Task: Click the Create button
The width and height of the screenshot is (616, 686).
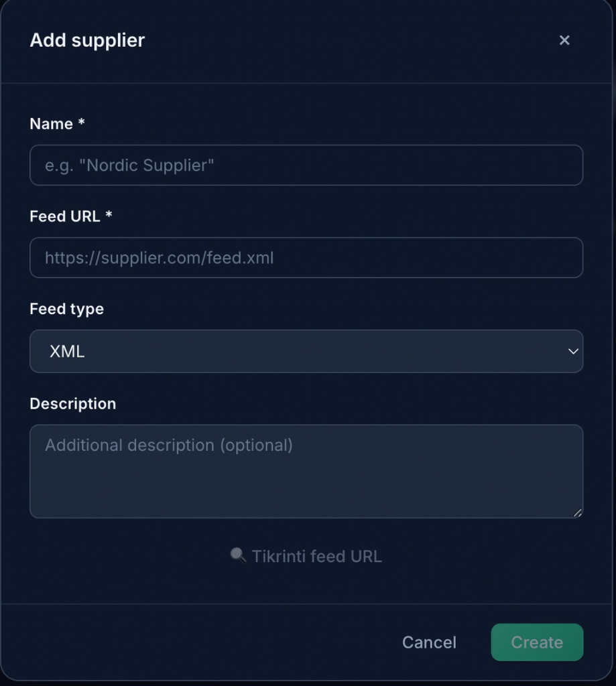Action: click(x=536, y=642)
